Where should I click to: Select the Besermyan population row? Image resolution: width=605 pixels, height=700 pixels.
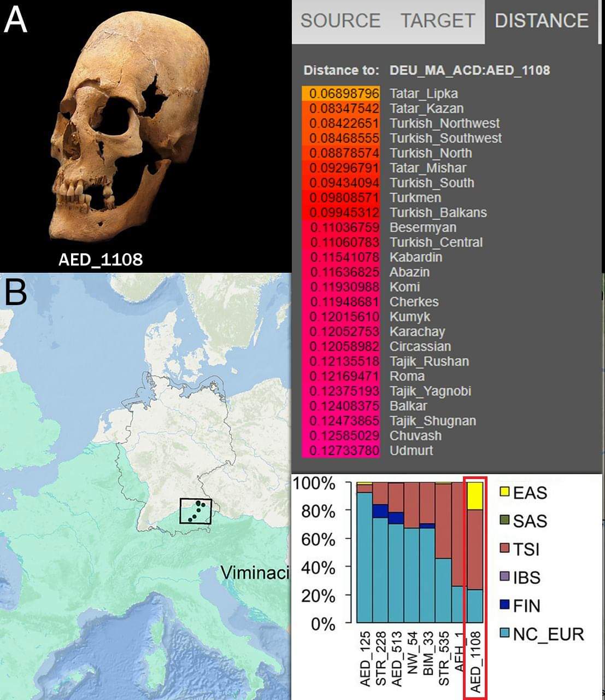[379, 227]
